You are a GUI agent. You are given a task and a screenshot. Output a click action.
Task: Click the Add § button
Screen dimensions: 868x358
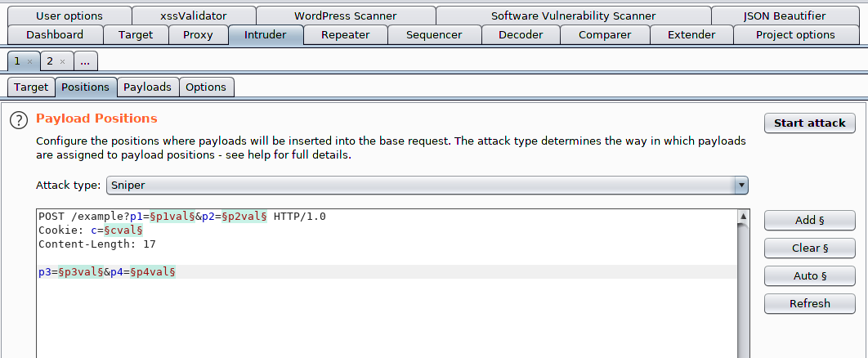[x=809, y=220]
